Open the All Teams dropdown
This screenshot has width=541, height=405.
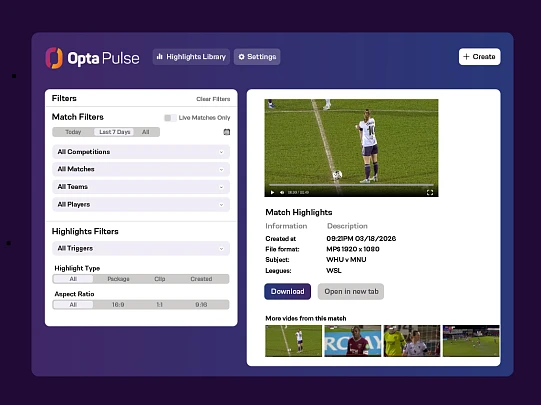click(141, 187)
